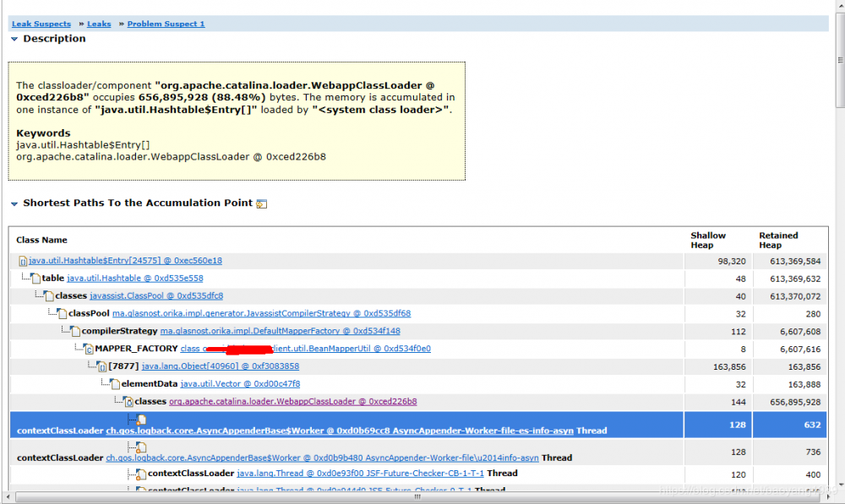Viewport: 845px width, 504px height.
Task: Click the vertical scrollbar thumb
Action: click(x=840, y=60)
